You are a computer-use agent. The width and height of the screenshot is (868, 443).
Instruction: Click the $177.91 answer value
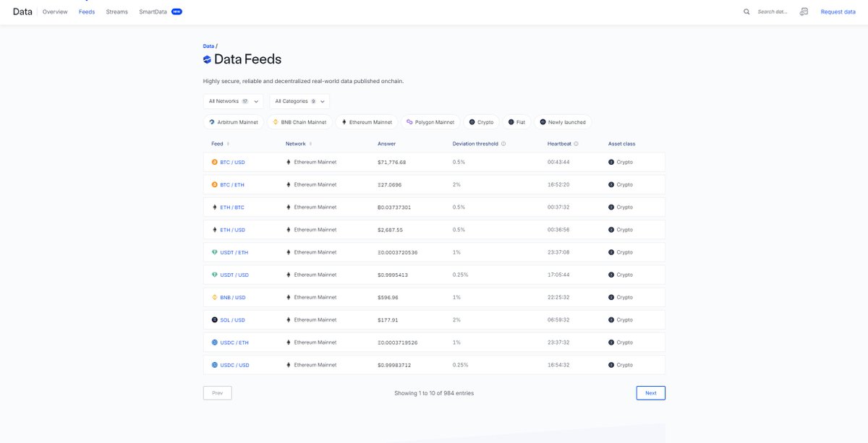pyautogui.click(x=388, y=320)
